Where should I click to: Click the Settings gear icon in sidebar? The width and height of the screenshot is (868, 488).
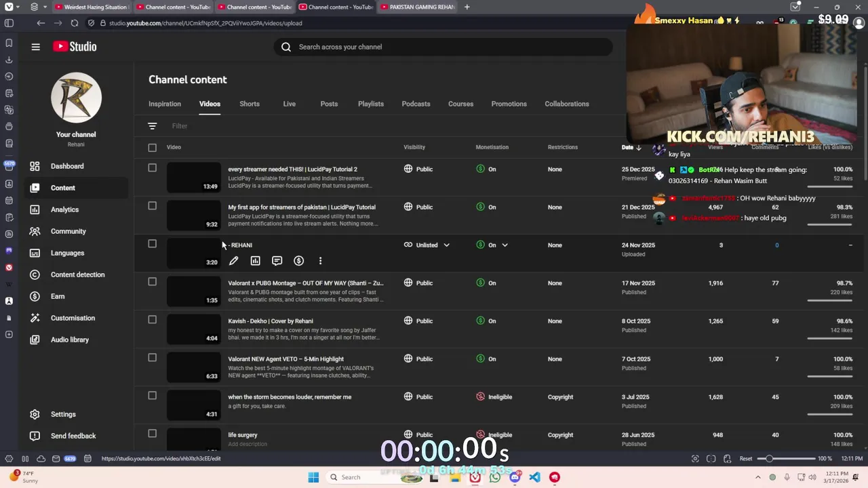pyautogui.click(x=35, y=414)
